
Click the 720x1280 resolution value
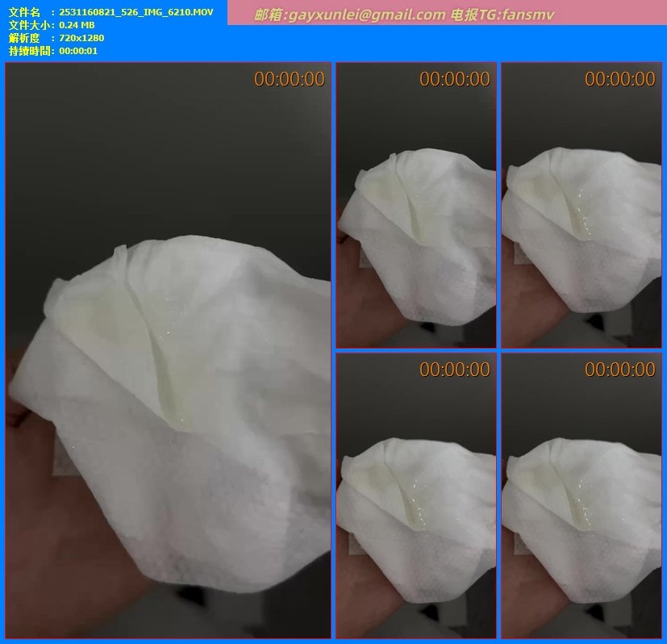tap(81, 38)
